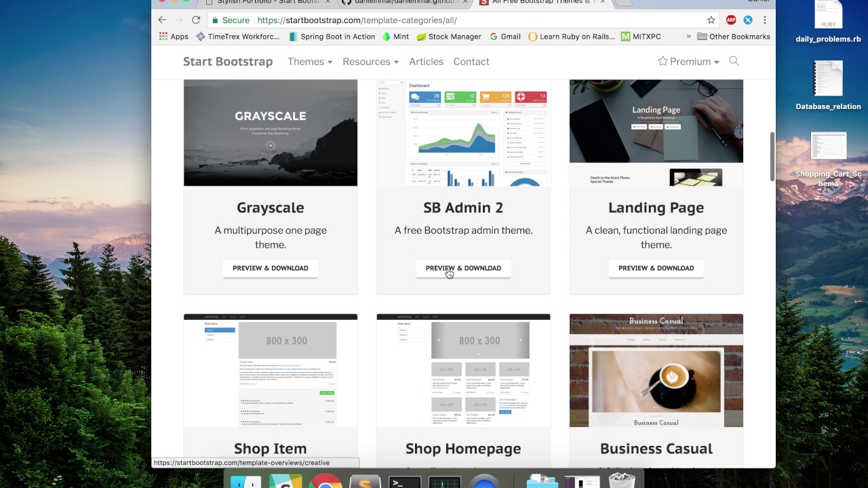Go back with the browser back arrow
Viewport: 868px width, 488px height.
pyautogui.click(x=161, y=20)
